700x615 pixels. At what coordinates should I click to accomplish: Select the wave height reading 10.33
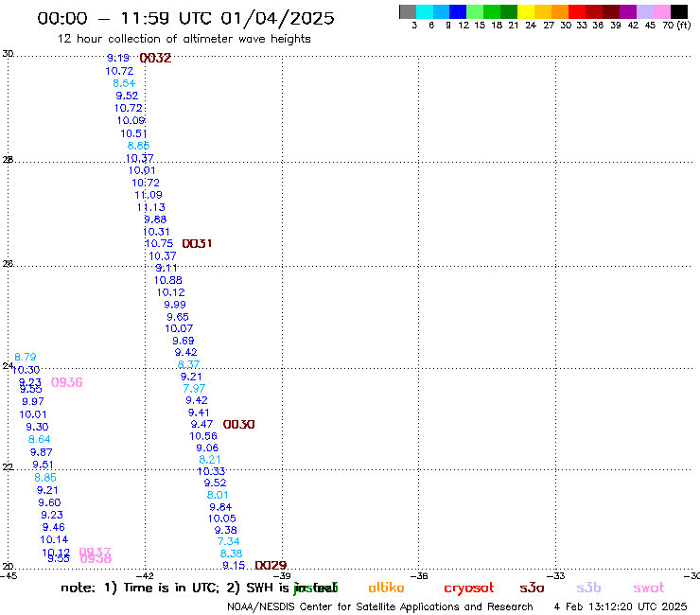pyautogui.click(x=211, y=471)
